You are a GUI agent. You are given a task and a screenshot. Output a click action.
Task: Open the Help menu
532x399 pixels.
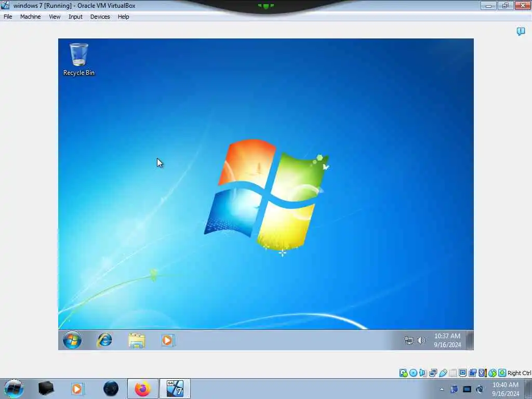pyautogui.click(x=124, y=17)
